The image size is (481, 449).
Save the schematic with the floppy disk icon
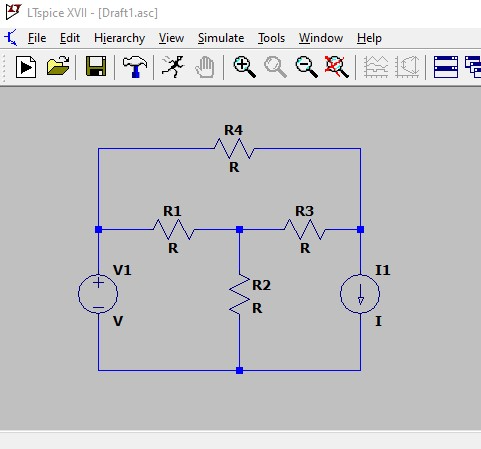pyautogui.click(x=96, y=66)
